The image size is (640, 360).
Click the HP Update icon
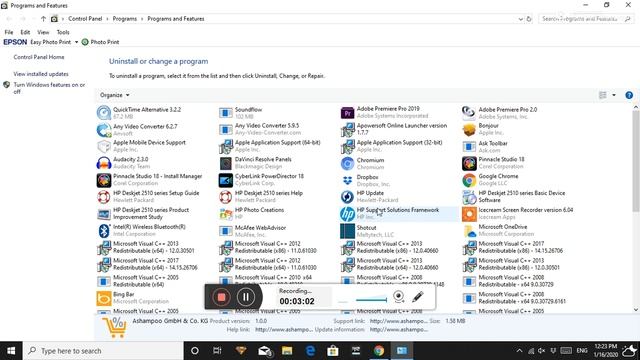point(347,196)
